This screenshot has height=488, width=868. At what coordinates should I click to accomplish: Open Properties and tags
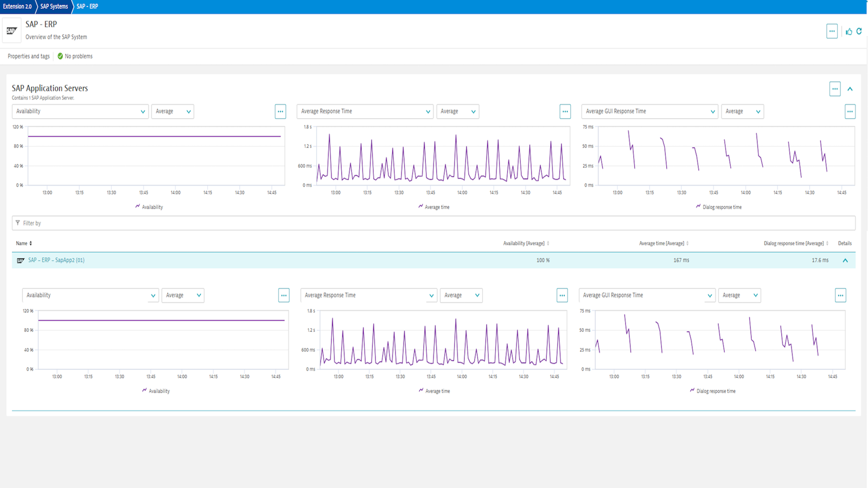pos(29,56)
